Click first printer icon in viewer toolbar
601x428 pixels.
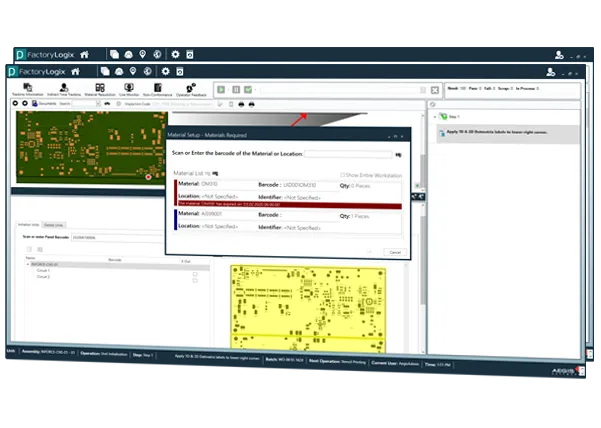[x=241, y=104]
